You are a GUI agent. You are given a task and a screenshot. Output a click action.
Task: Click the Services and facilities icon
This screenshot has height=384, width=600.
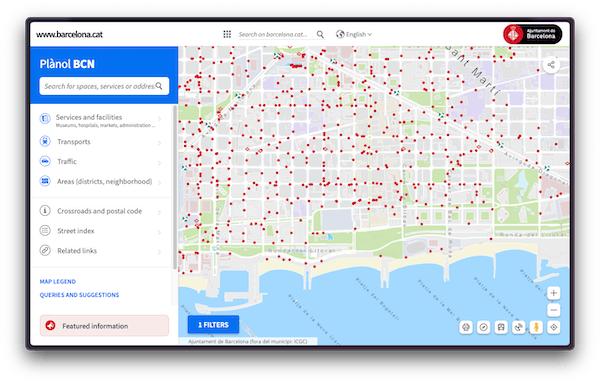(45, 119)
